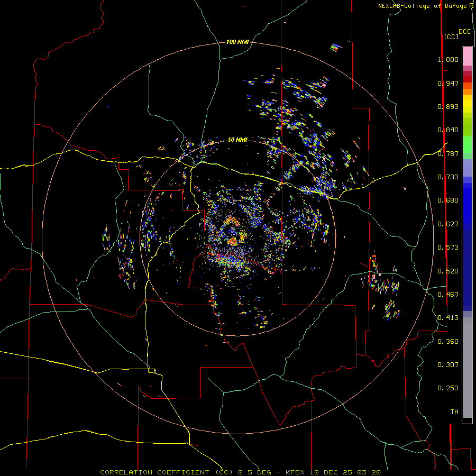Click the DCC label above the color scale

[465, 32]
